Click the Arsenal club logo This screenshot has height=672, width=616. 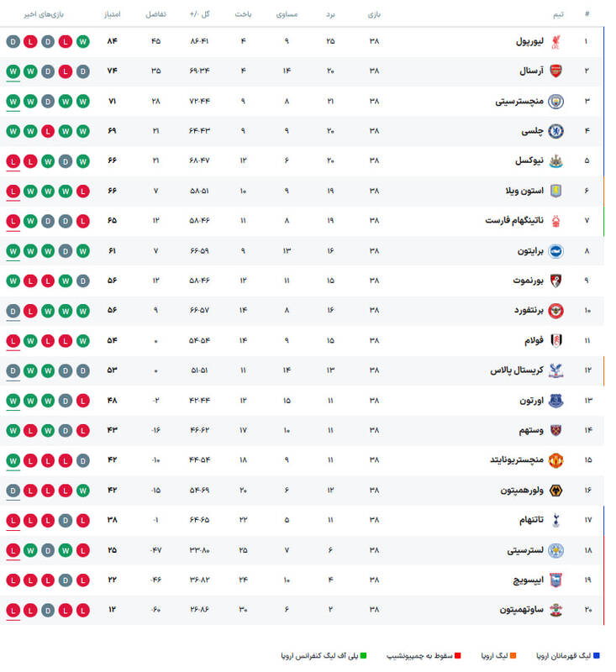click(x=555, y=71)
